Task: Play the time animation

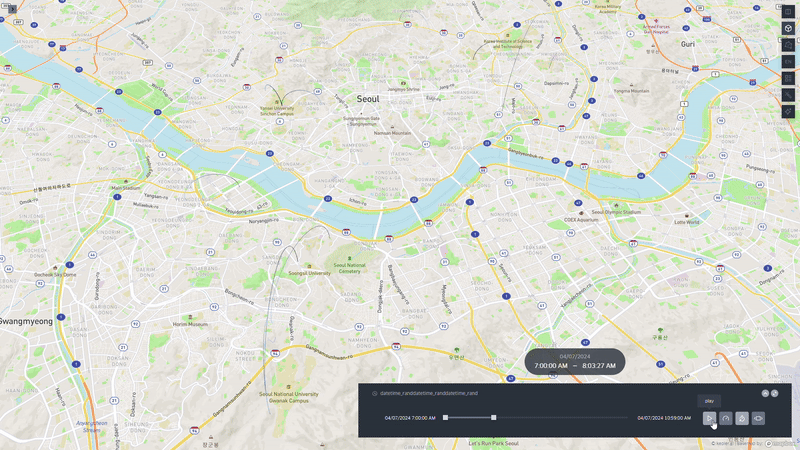Action: 709,418
